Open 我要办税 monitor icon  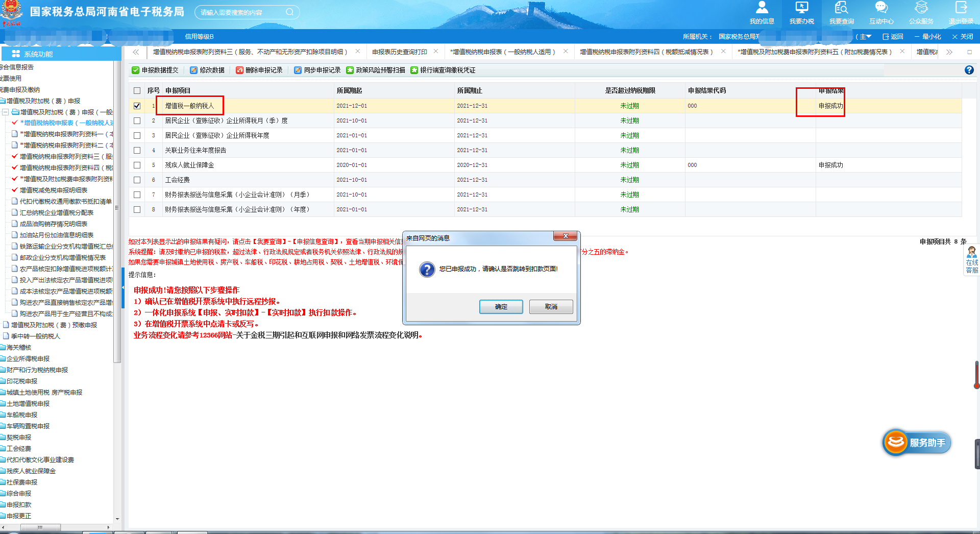click(x=801, y=13)
